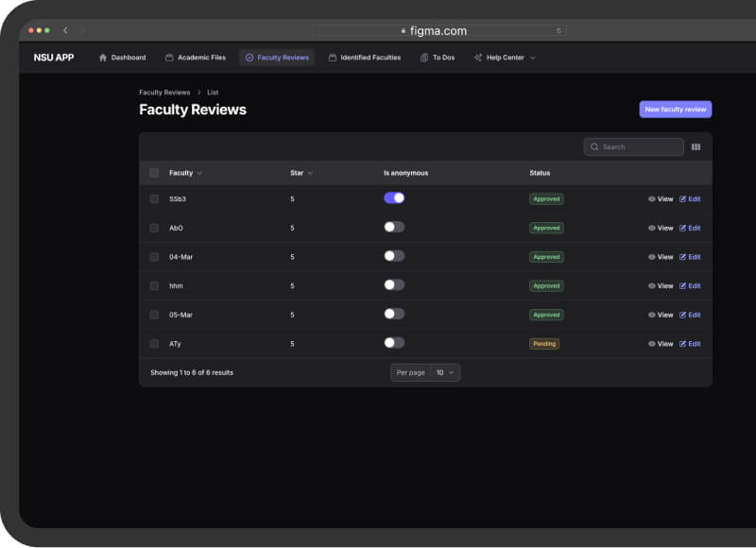The image size is (756, 548).
Task: Click the View eye icon for hhm
Action: pyautogui.click(x=652, y=285)
